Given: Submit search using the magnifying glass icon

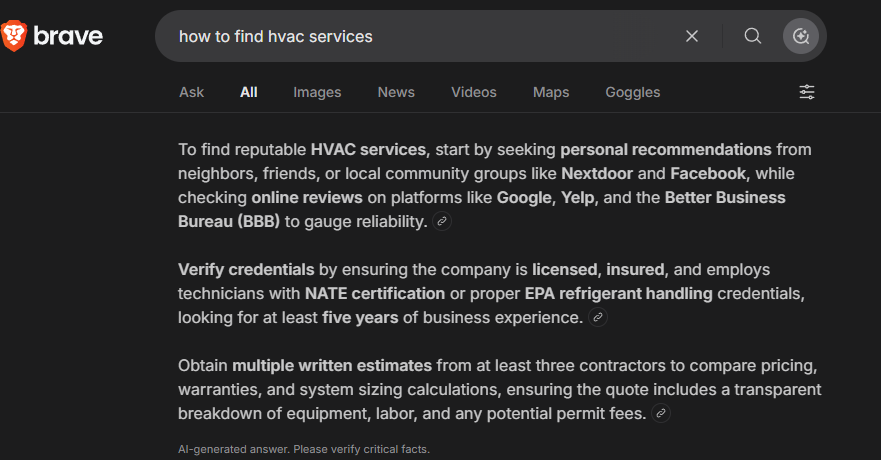Looking at the screenshot, I should [x=753, y=37].
